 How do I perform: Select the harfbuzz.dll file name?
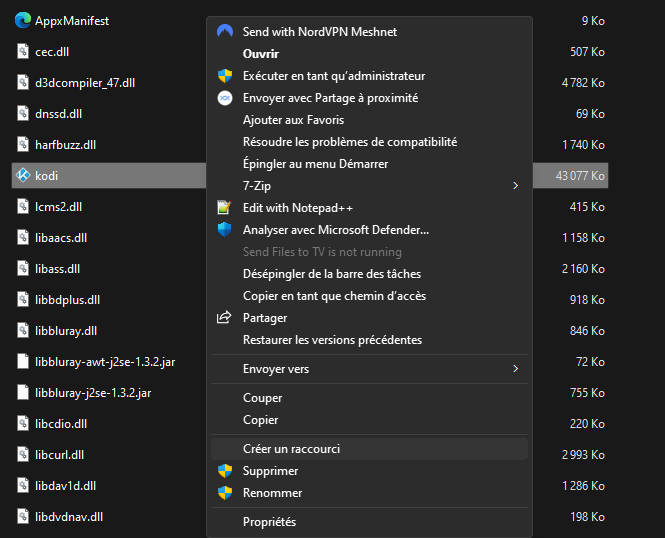[x=66, y=145]
